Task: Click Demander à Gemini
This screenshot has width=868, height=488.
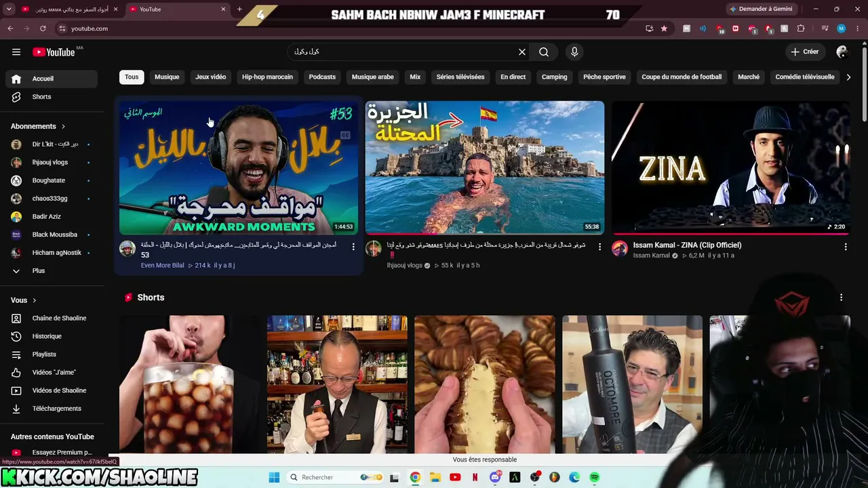Action: (761, 9)
